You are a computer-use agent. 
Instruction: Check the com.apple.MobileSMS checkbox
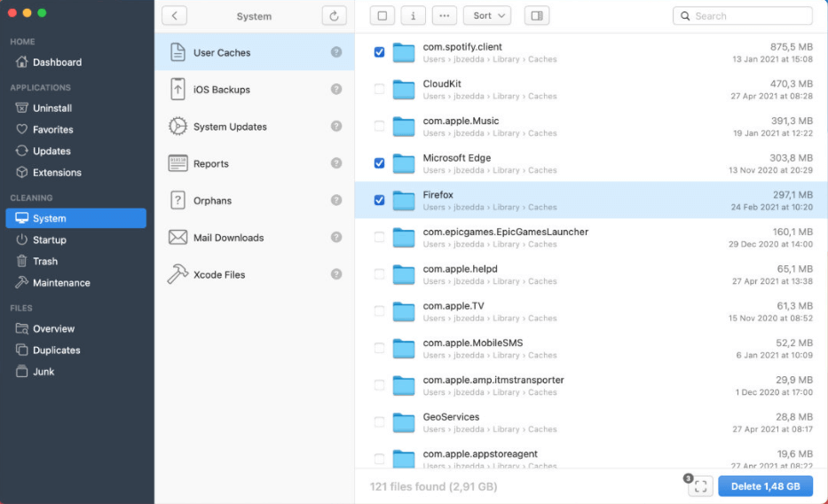(x=379, y=347)
